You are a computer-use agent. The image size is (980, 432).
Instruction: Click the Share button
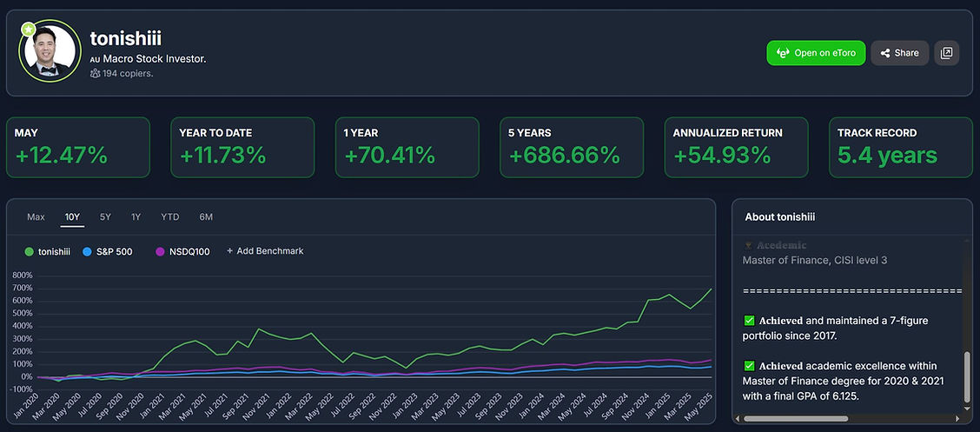(900, 53)
